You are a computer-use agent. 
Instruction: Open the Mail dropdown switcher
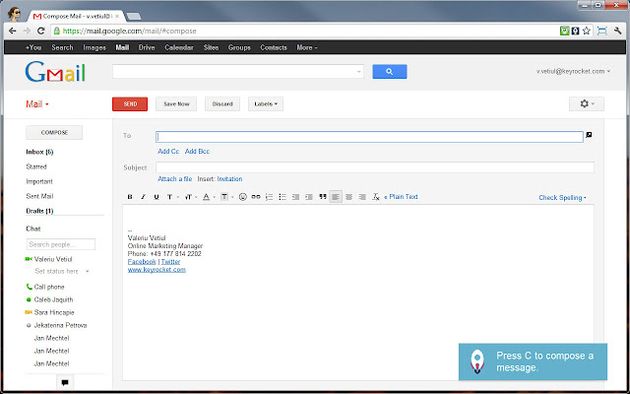pos(37,104)
